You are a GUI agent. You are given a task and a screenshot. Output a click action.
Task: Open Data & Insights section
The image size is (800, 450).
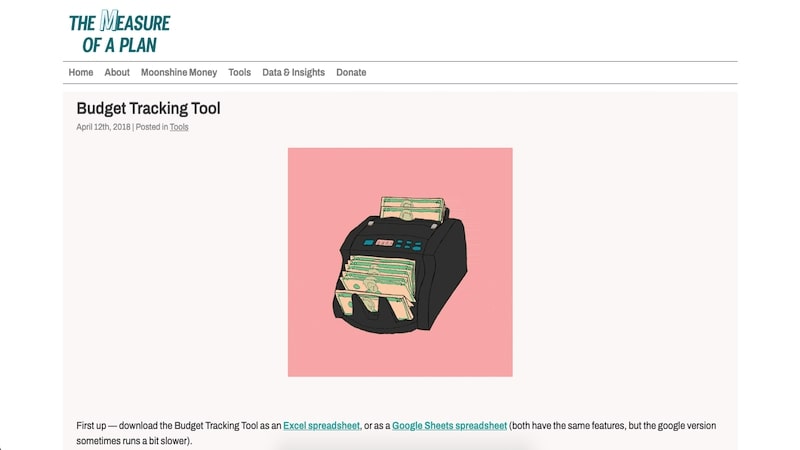[293, 72]
